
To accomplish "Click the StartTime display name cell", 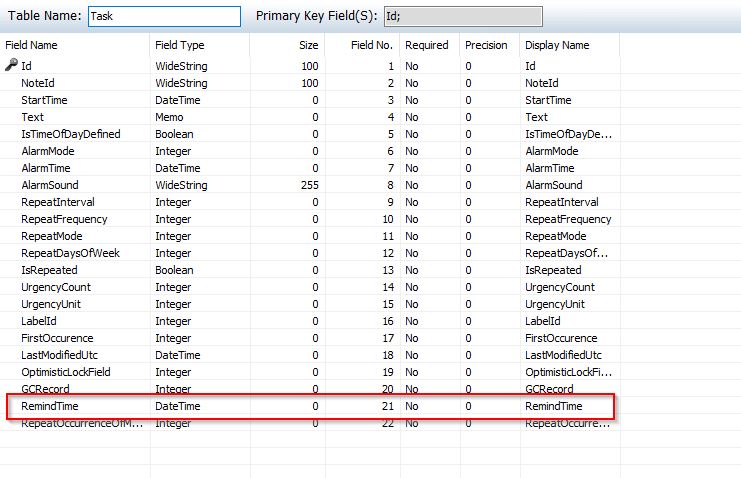I will 548,100.
